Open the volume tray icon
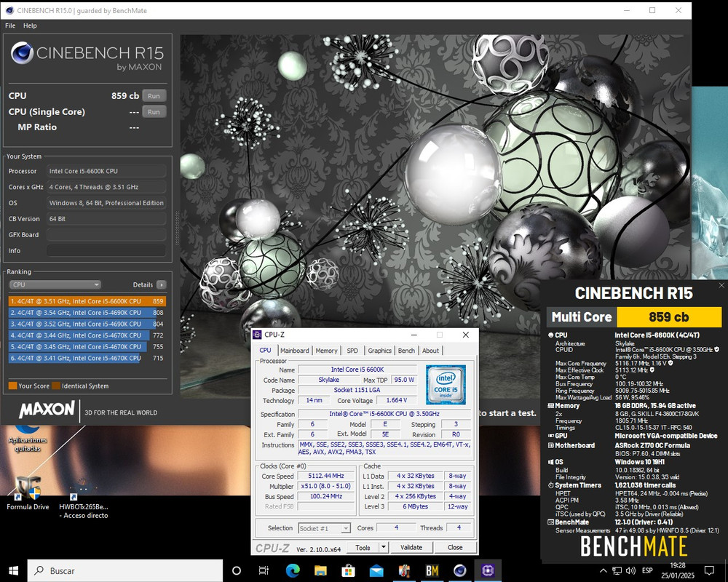 (630, 571)
